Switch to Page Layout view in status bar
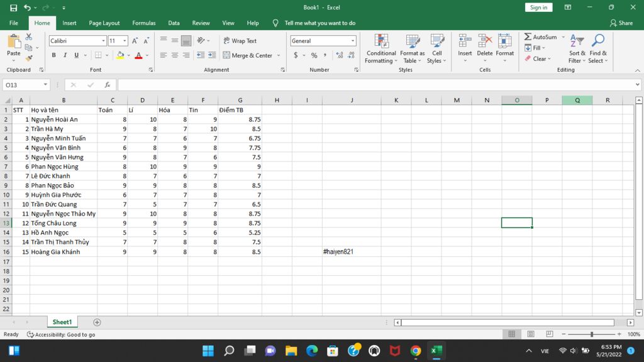The height and width of the screenshot is (362, 644). pyautogui.click(x=531, y=334)
